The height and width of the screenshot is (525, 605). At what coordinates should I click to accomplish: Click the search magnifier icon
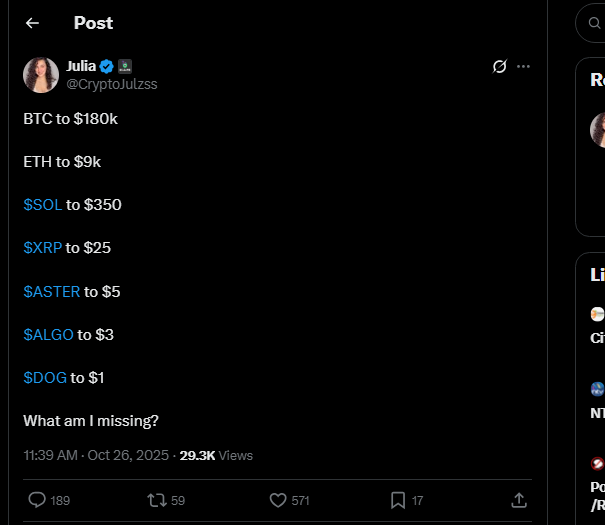point(591,23)
